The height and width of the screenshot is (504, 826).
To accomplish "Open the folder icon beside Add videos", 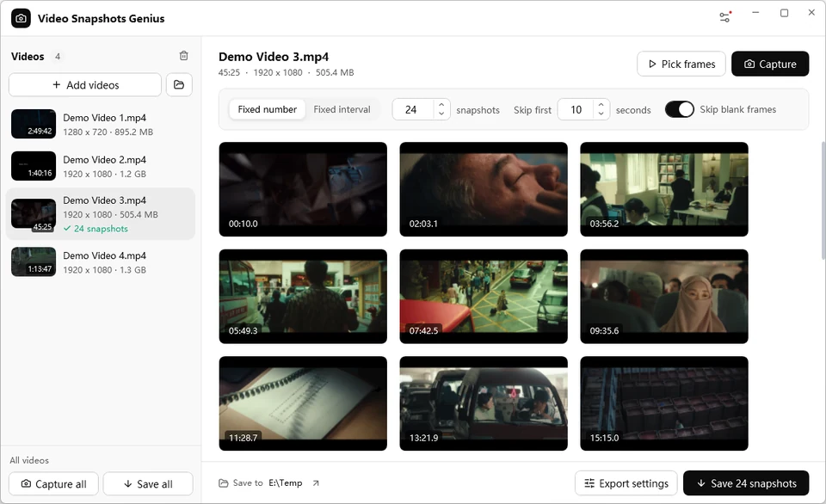I will tap(179, 85).
